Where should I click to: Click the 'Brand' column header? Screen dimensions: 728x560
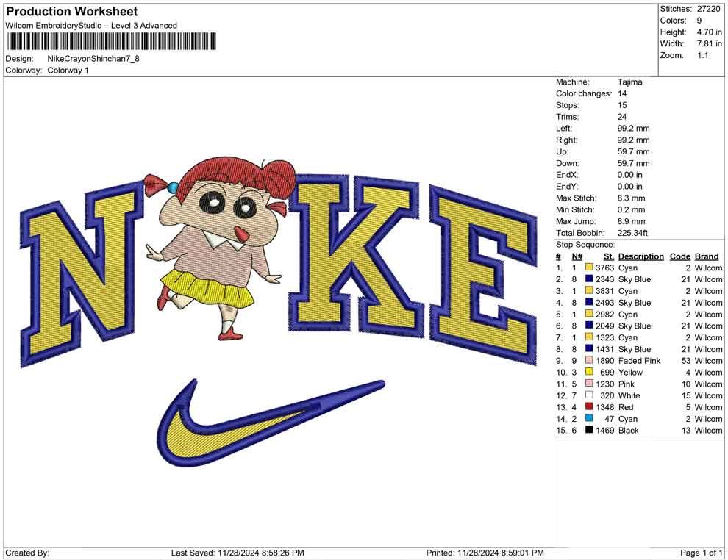click(x=707, y=256)
